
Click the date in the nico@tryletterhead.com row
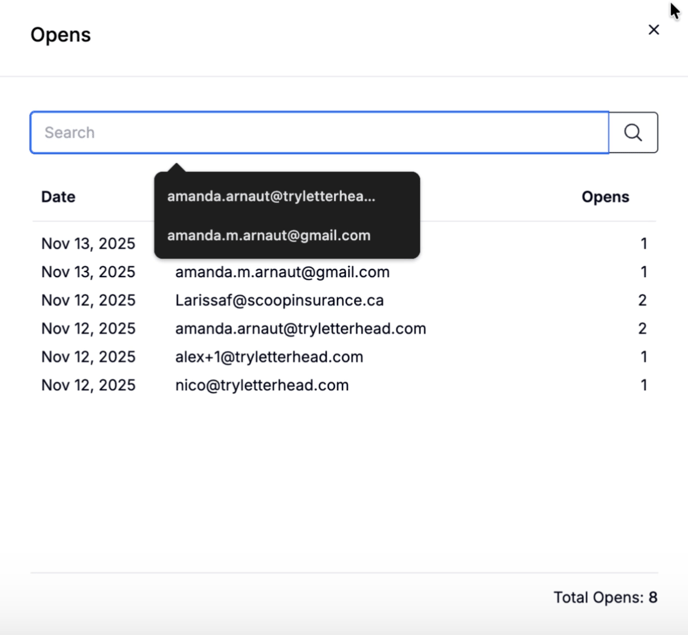[88, 385]
